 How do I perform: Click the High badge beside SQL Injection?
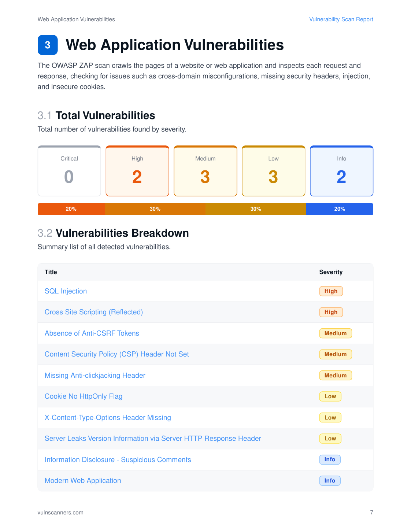(x=331, y=291)
